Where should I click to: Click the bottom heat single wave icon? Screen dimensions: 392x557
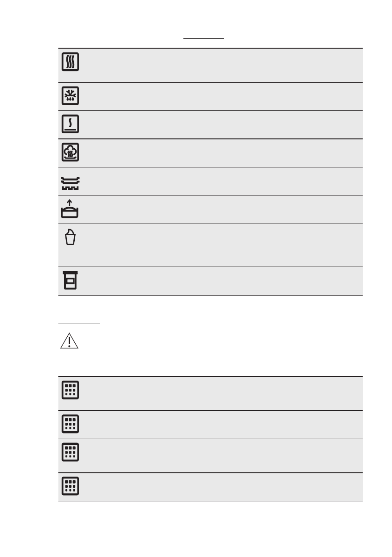(x=70, y=124)
